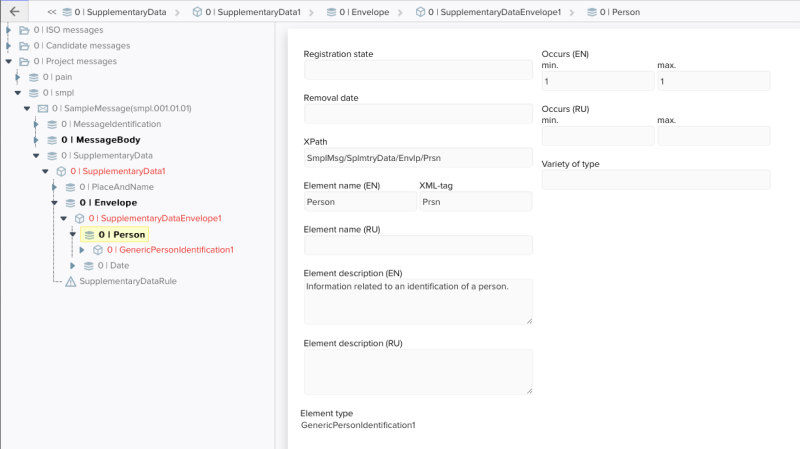Click the SupplementaryData1 cube icon

point(61,171)
